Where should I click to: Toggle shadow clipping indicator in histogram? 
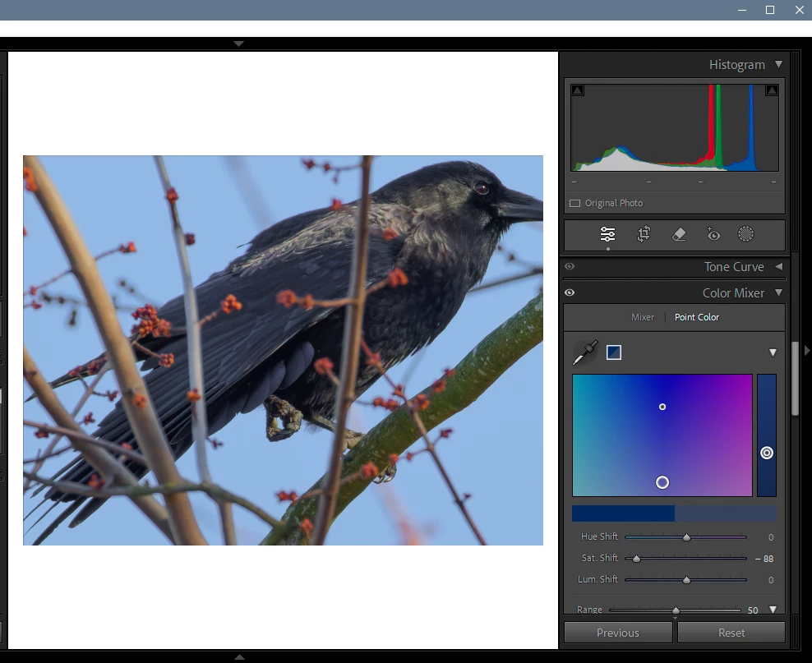point(578,90)
